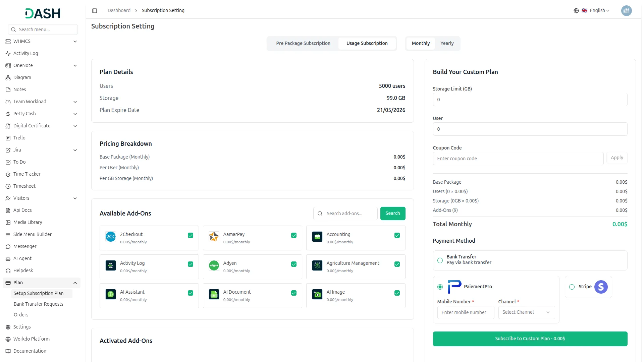Focus the Storage Limit input field
Screen dimensions: 644x362
[x=530, y=100]
